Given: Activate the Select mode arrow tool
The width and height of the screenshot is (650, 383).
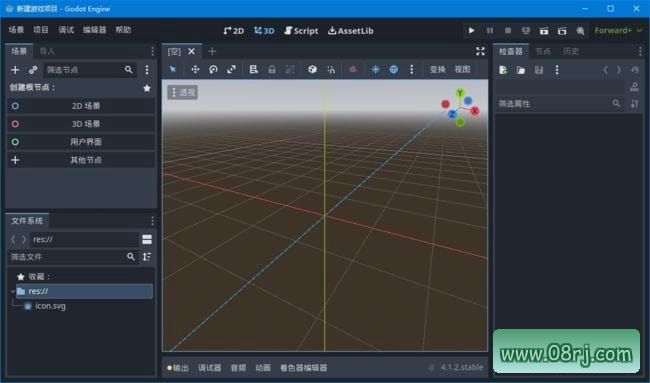Looking at the screenshot, I should (x=173, y=69).
